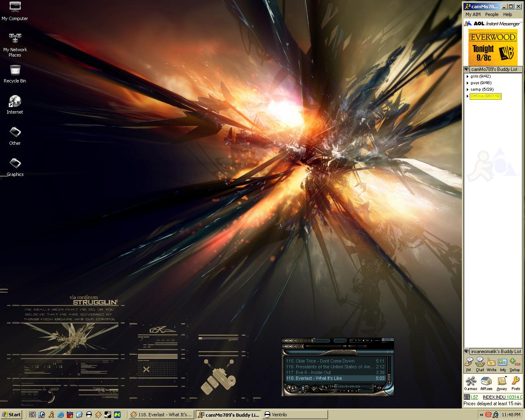The image size is (525, 420).
Task: Click Winamp playlist scrollbar handle
Action: point(389,377)
